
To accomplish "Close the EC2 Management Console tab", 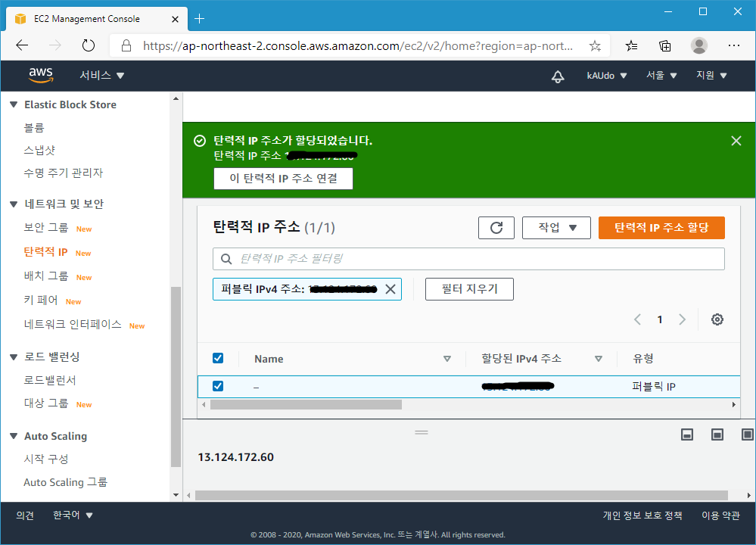I will (175, 19).
